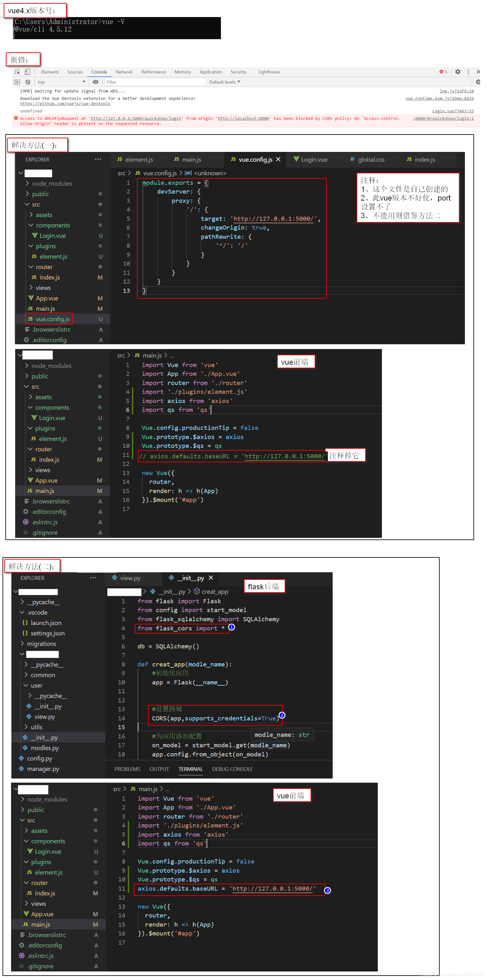Switch to the PROBLEMS panel tab

[128, 770]
